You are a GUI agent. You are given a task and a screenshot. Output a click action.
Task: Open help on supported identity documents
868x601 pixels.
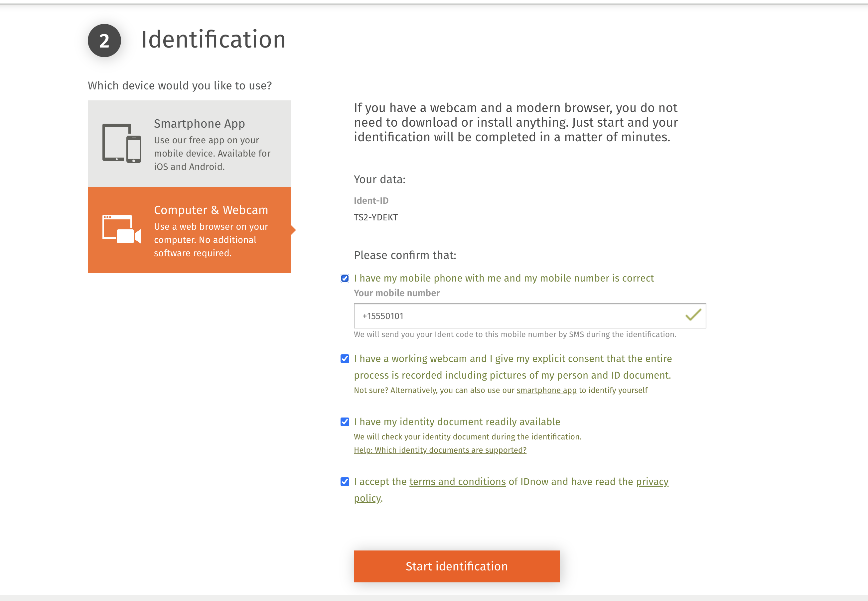coord(440,450)
